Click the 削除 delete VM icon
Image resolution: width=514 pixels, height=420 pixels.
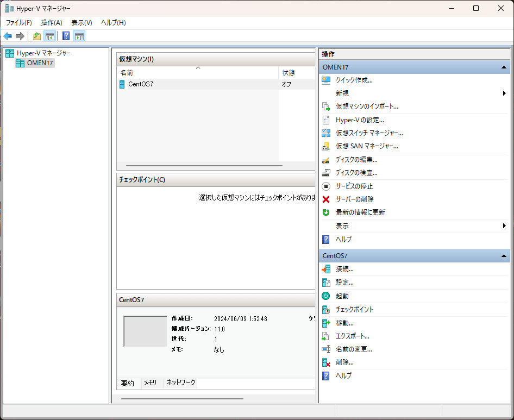(x=326, y=362)
